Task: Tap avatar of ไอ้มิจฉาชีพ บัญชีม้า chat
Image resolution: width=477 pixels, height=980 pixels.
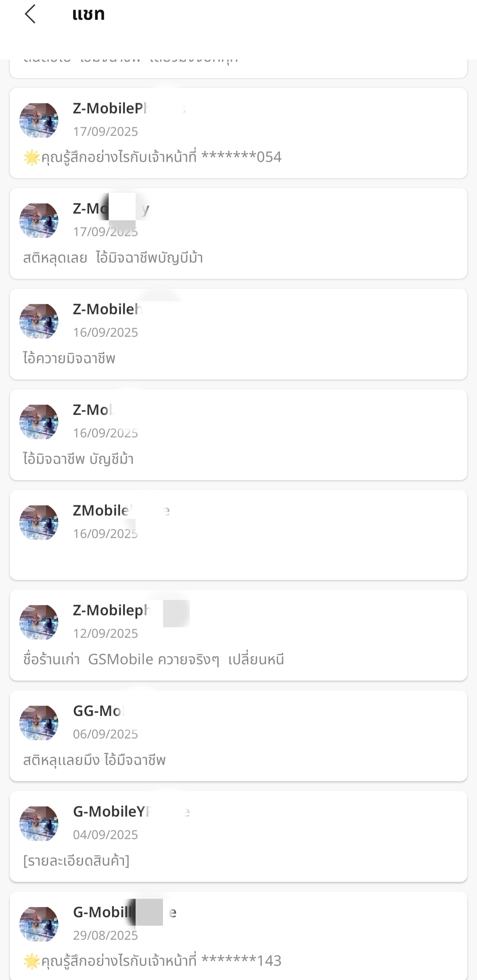Action: pyautogui.click(x=39, y=422)
